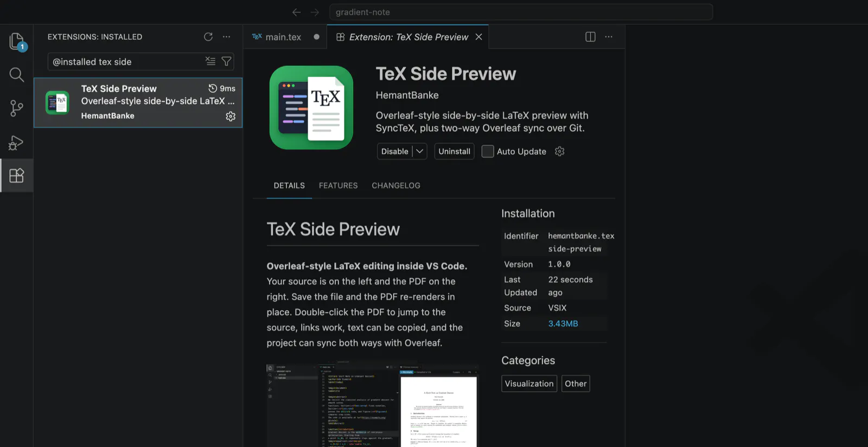Go back in navigation history
The height and width of the screenshot is (447, 868).
tap(296, 12)
